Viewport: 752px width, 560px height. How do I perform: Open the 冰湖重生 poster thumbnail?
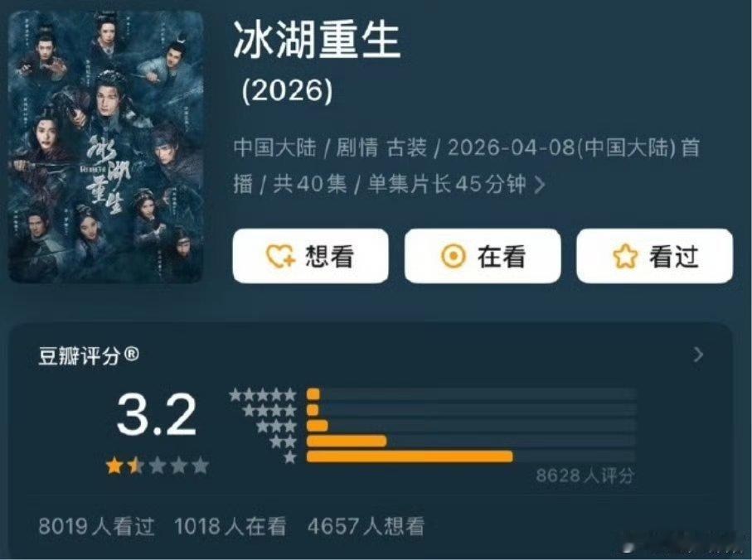click(106, 146)
